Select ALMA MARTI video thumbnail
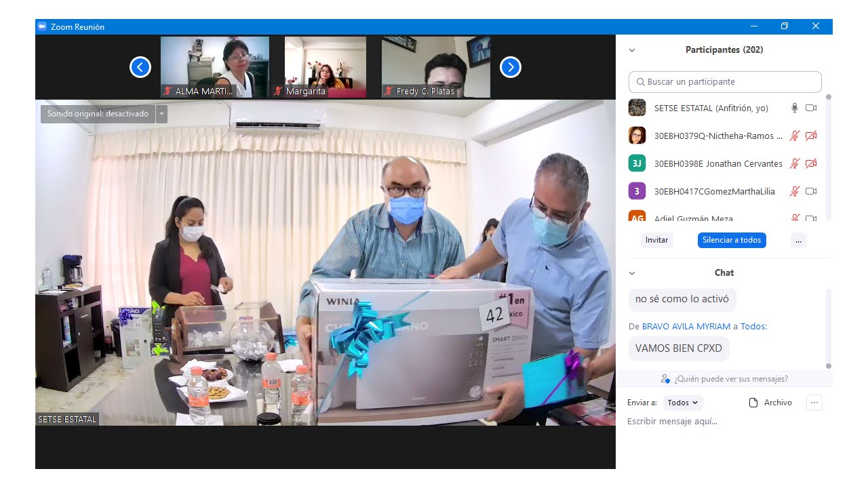Screen dimensions: 868x488 (215, 67)
